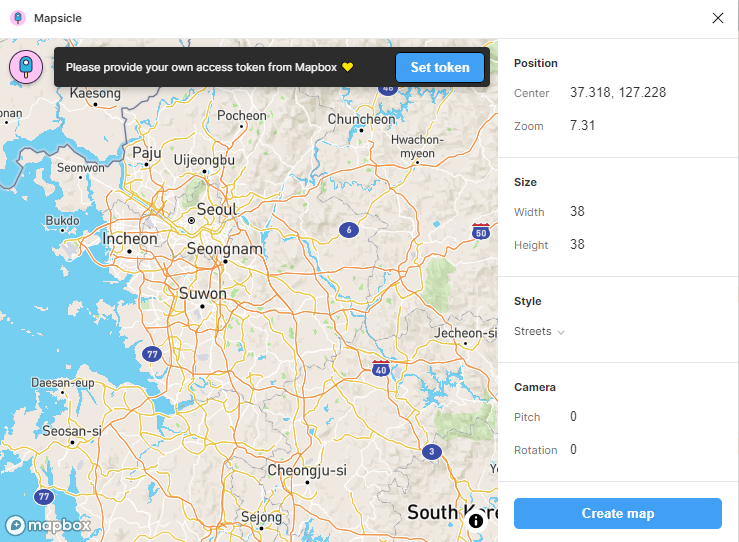Edit the Pitch value field
This screenshot has height=542, width=739.
[x=573, y=416]
